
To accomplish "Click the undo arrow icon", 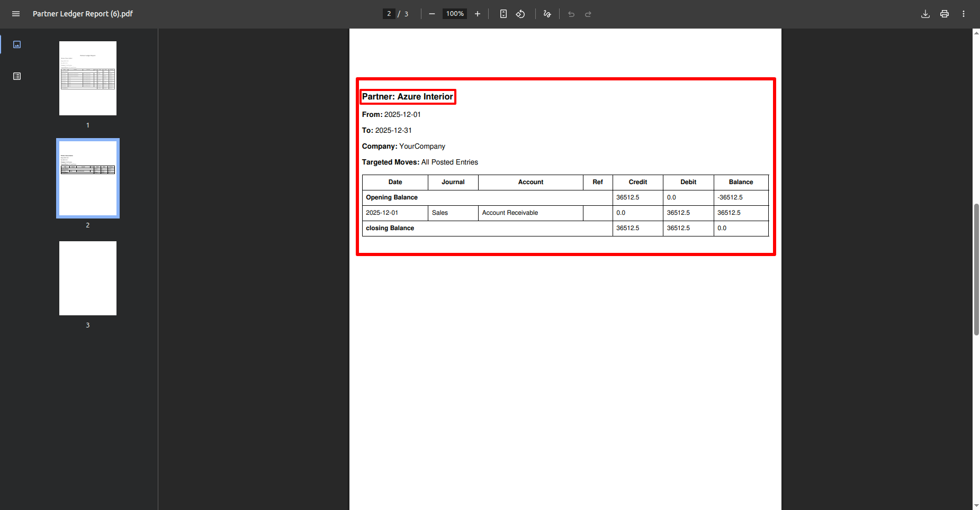I will click(571, 14).
